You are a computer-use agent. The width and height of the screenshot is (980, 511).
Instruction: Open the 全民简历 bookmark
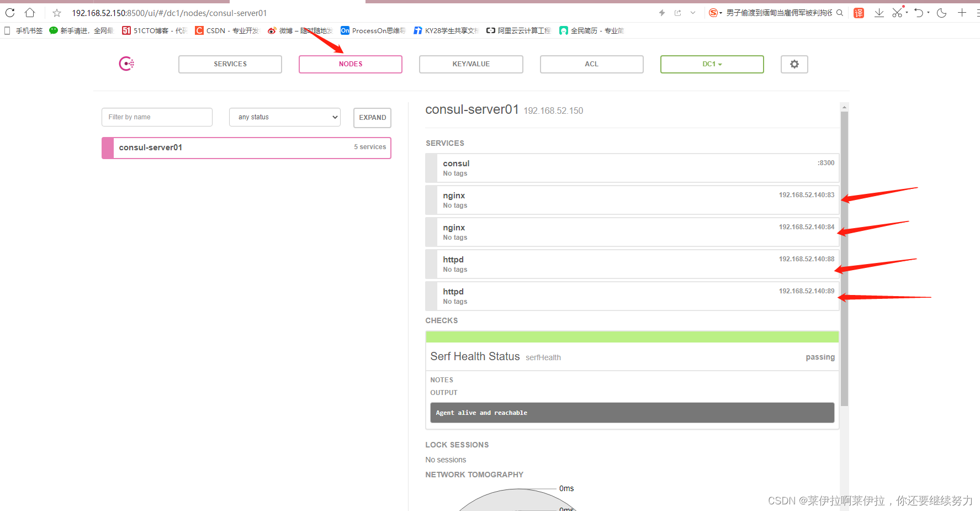[x=591, y=30]
